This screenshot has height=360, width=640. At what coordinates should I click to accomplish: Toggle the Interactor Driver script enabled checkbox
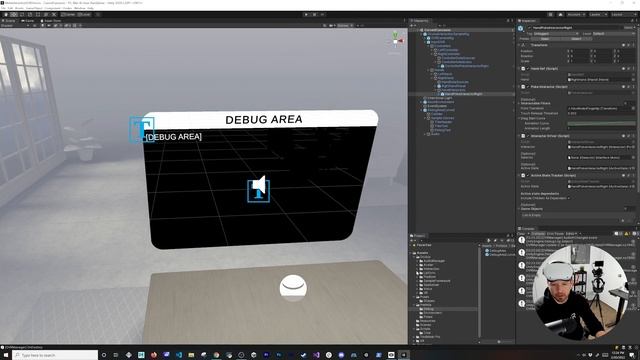(528, 136)
